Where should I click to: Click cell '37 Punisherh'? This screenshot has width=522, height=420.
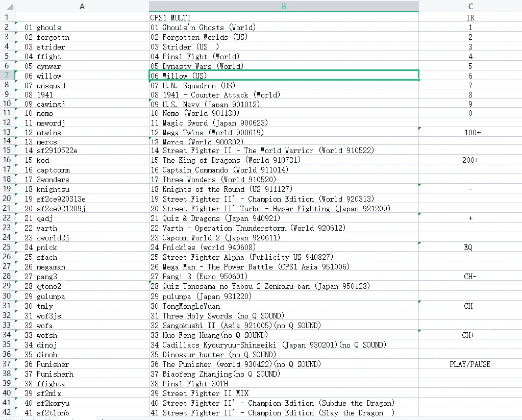click(82, 374)
